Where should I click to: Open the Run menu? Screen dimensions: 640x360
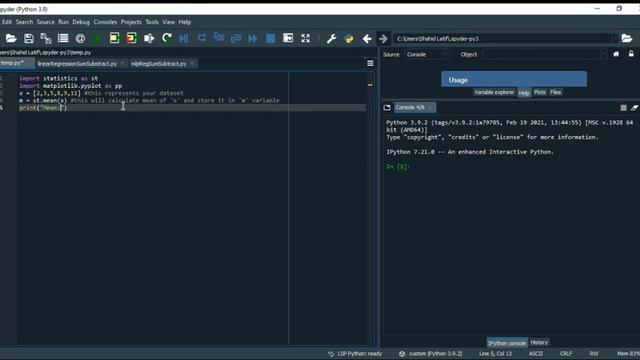pos(63,22)
